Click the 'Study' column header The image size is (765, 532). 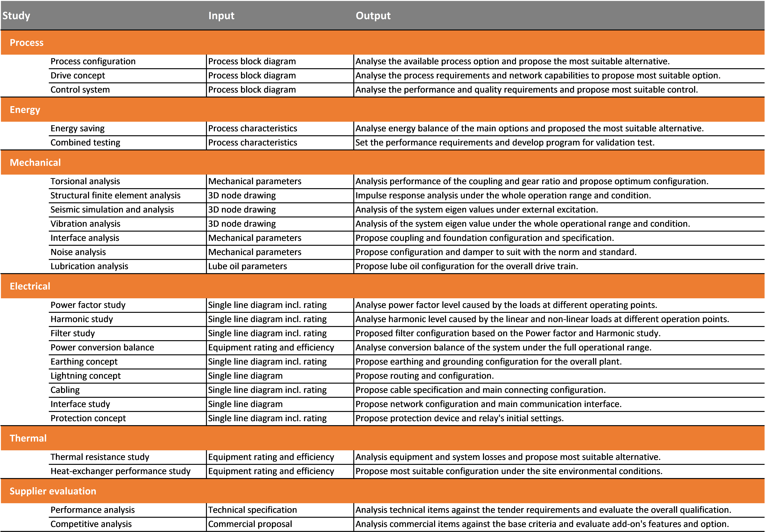[x=16, y=16]
